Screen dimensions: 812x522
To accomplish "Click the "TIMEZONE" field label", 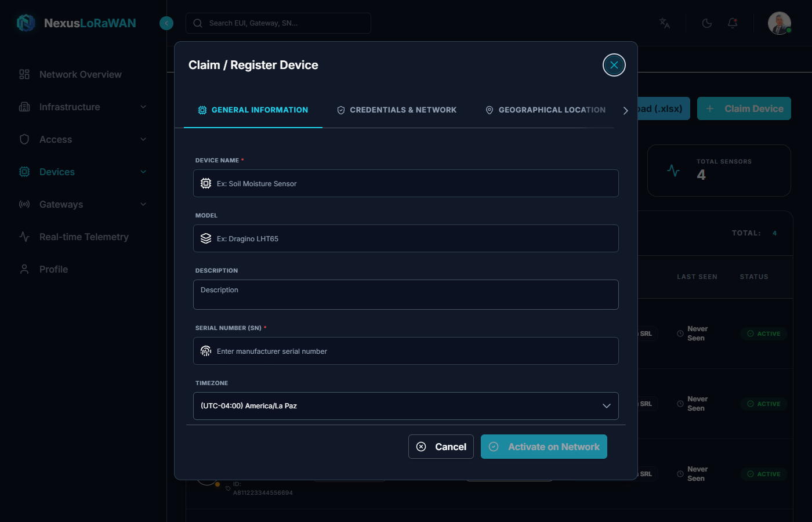I will [212, 383].
